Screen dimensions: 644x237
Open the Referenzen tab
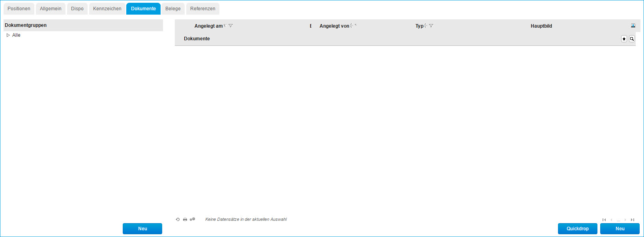(203, 9)
